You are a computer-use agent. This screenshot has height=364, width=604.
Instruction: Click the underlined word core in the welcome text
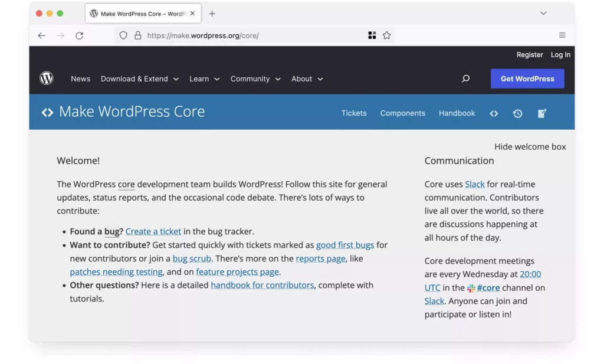(126, 184)
